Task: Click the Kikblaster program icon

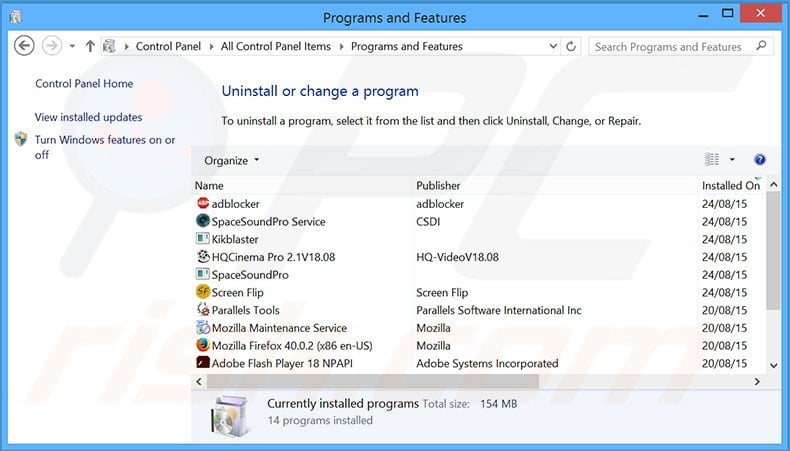Action: pos(203,238)
